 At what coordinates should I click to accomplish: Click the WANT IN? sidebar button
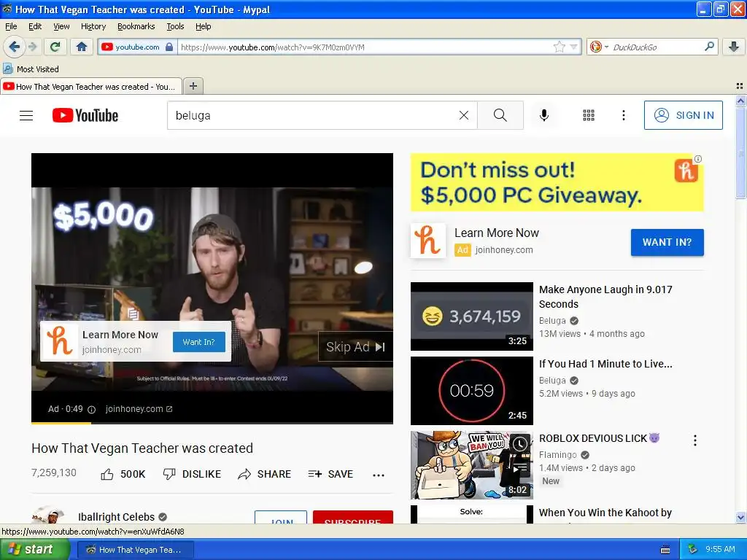pyautogui.click(x=667, y=242)
